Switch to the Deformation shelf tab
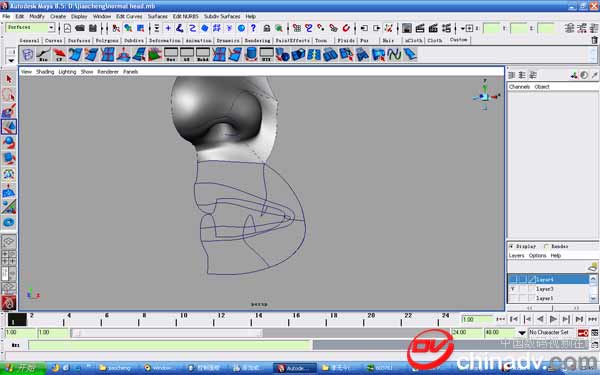The height and width of the screenshot is (375, 600). pyautogui.click(x=165, y=40)
